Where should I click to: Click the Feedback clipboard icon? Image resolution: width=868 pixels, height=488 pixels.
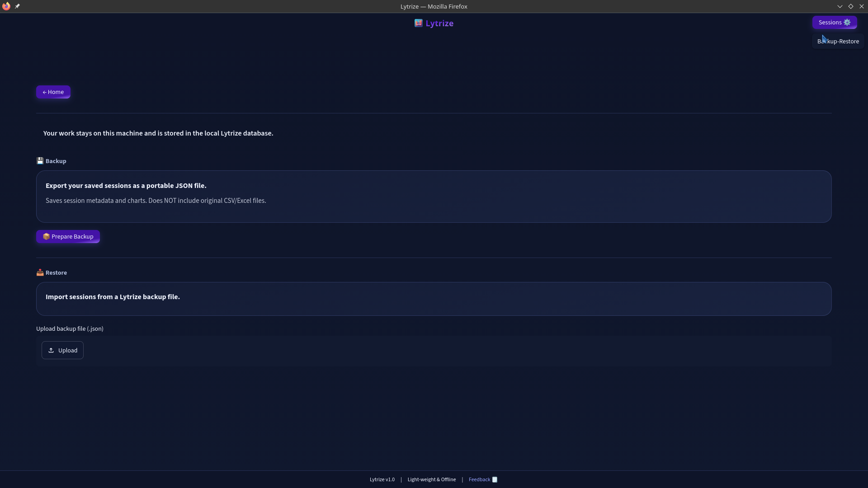point(495,479)
